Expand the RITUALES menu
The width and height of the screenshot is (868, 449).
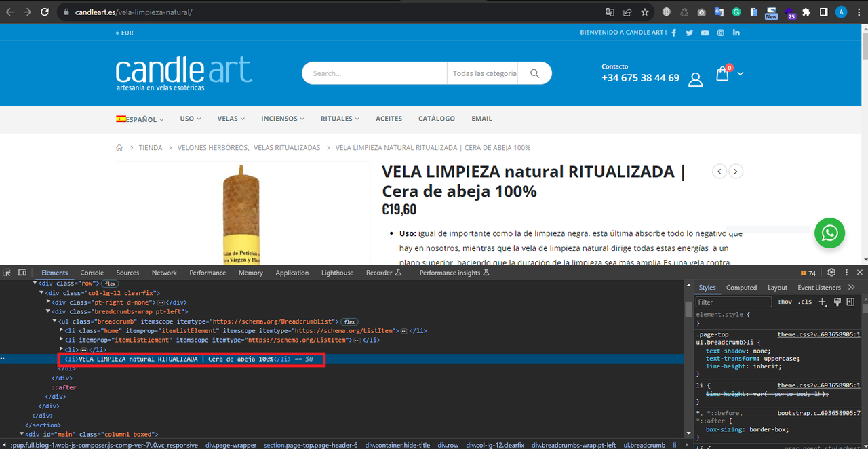click(x=340, y=119)
